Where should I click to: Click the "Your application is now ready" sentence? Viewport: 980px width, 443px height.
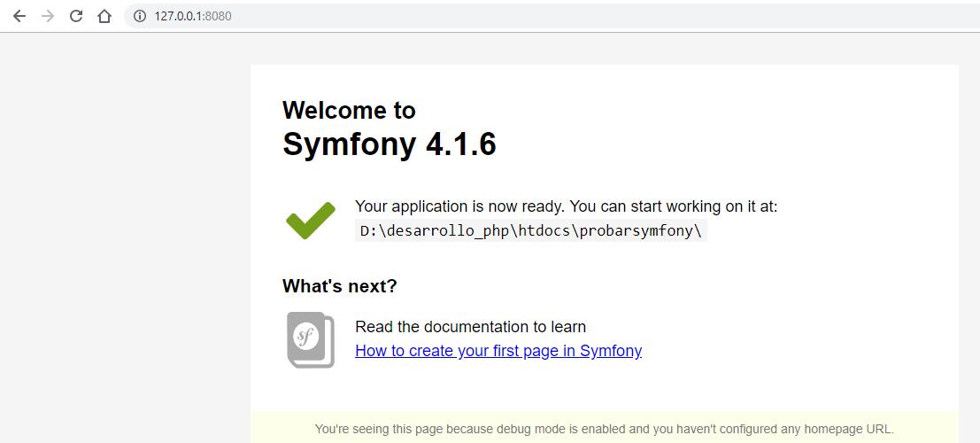566,206
